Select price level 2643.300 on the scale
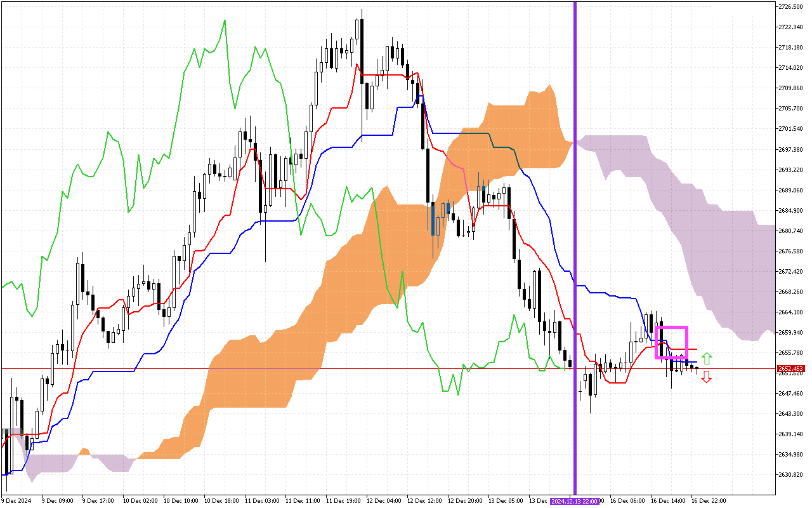The height and width of the screenshot is (508, 812). [791, 413]
